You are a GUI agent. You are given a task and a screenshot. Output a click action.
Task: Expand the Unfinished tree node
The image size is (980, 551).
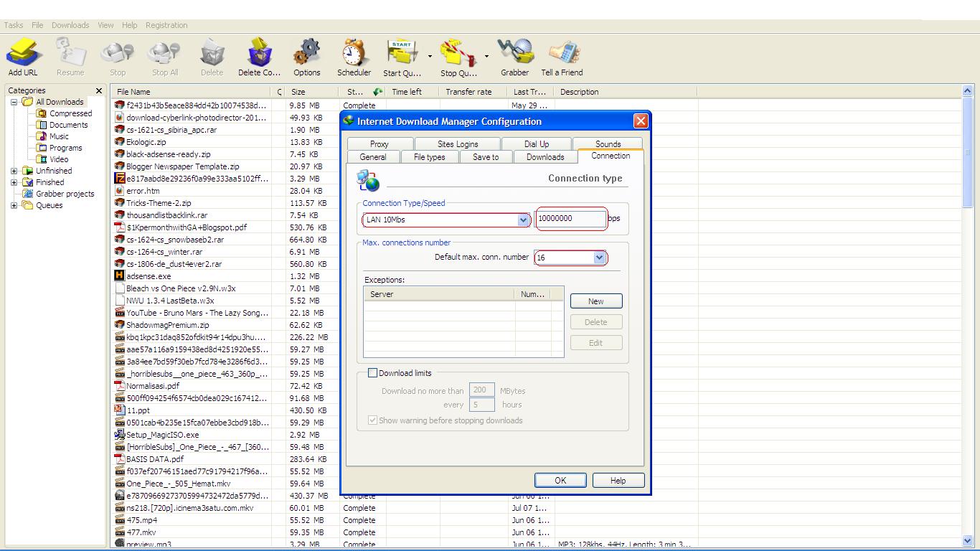click(x=14, y=171)
